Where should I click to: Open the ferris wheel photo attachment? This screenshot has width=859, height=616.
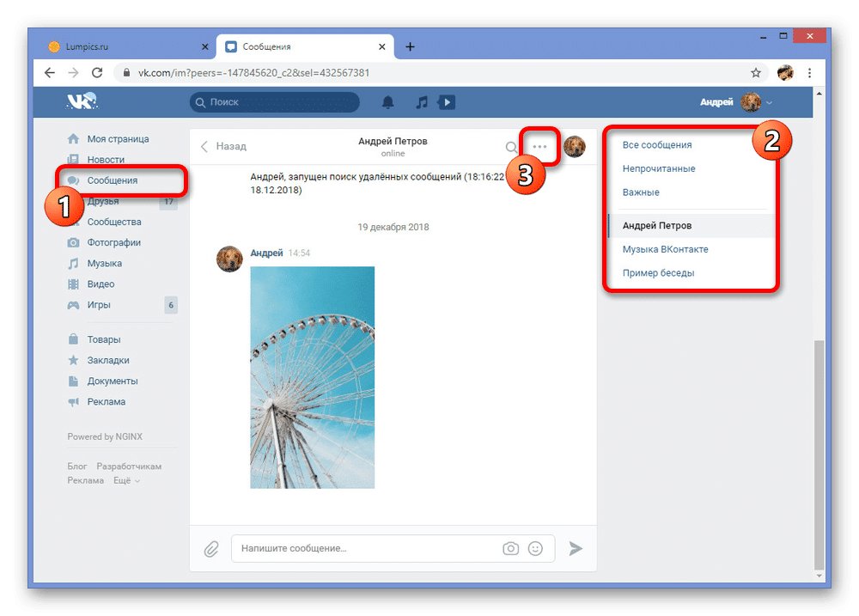pyautogui.click(x=312, y=377)
